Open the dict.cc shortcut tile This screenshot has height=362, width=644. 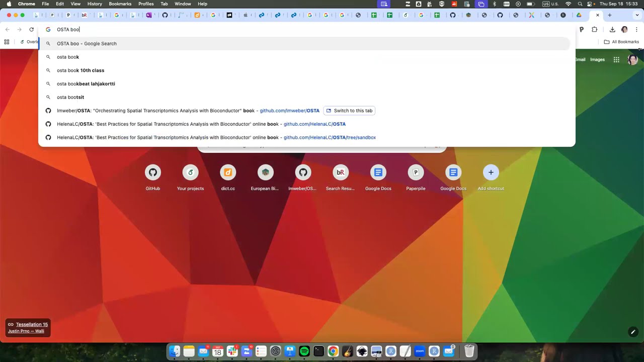tap(228, 178)
